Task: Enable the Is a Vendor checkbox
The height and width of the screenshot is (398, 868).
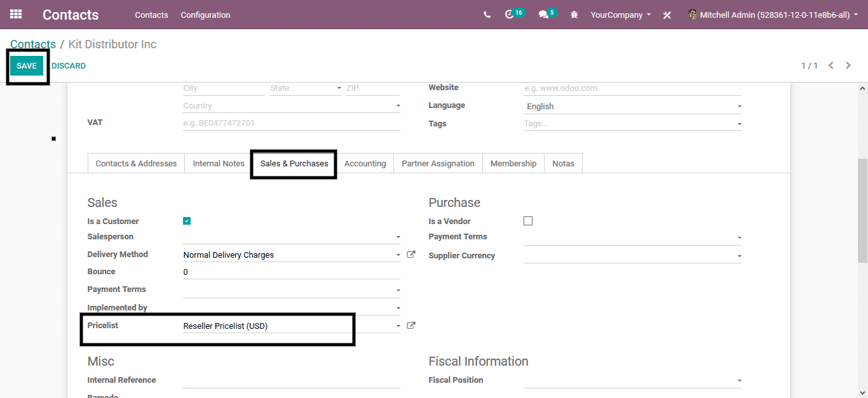Action: (528, 221)
